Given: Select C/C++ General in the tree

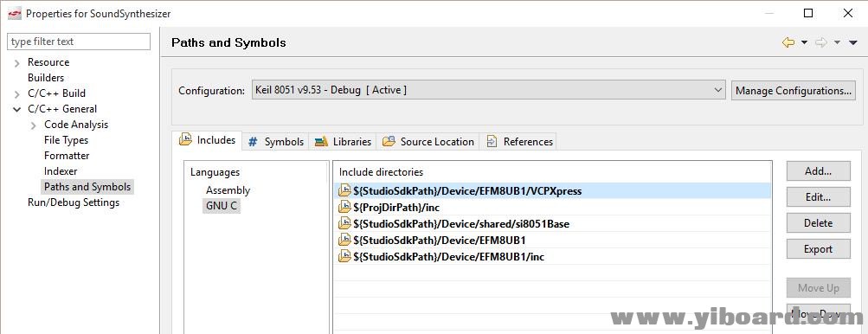Looking at the screenshot, I should tap(62, 108).
